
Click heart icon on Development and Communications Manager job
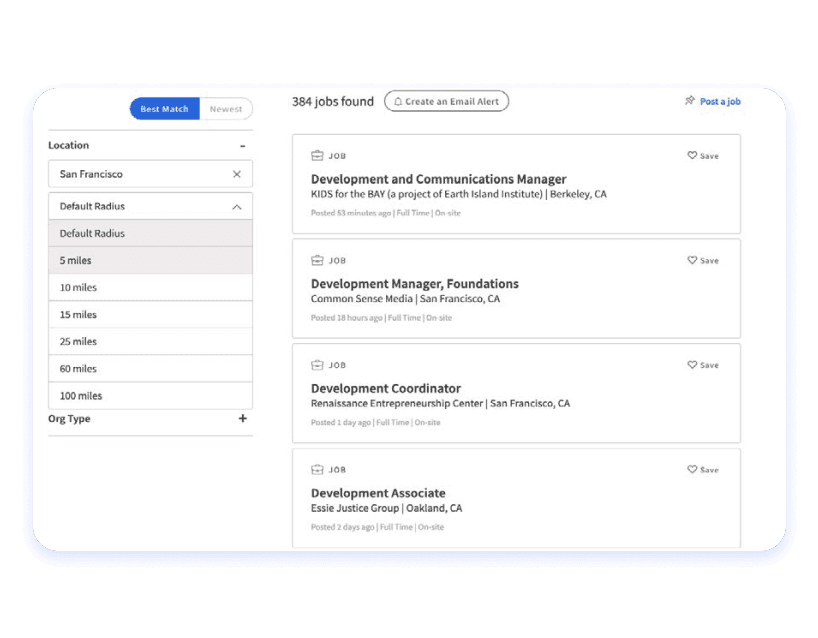coord(692,156)
